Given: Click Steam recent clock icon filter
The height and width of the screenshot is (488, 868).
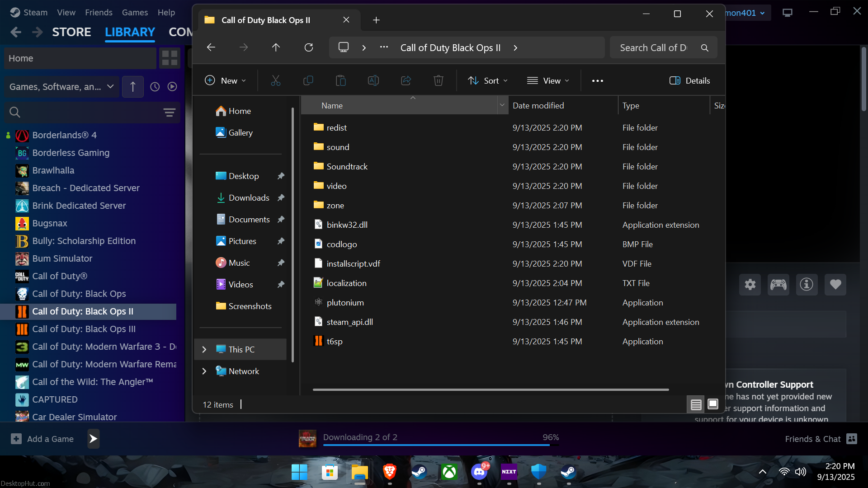Looking at the screenshot, I should [155, 87].
